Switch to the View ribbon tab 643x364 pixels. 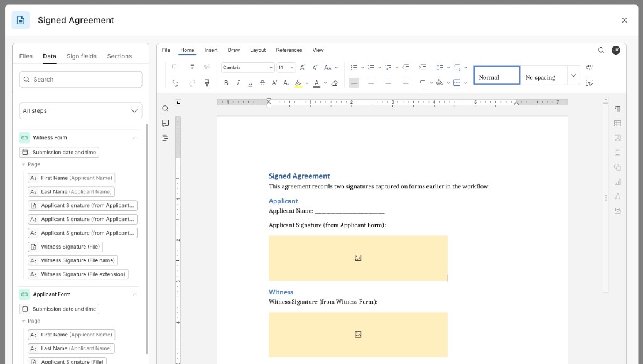[x=318, y=50]
